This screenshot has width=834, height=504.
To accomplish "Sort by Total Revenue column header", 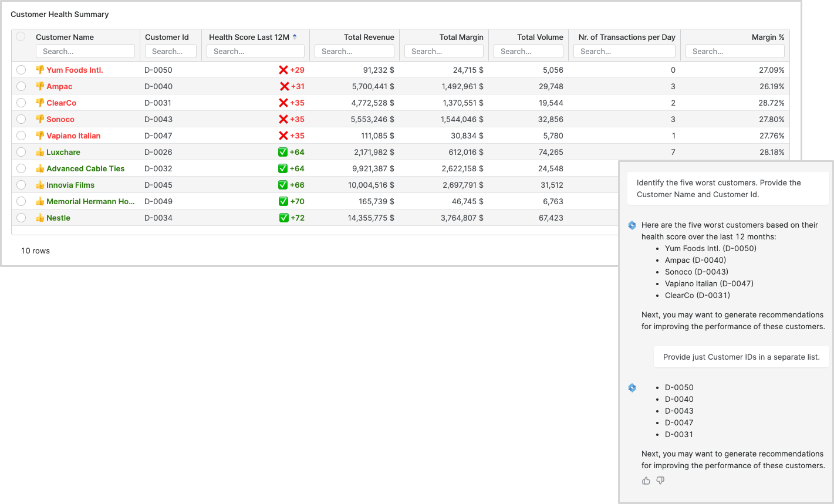I will tap(369, 37).
